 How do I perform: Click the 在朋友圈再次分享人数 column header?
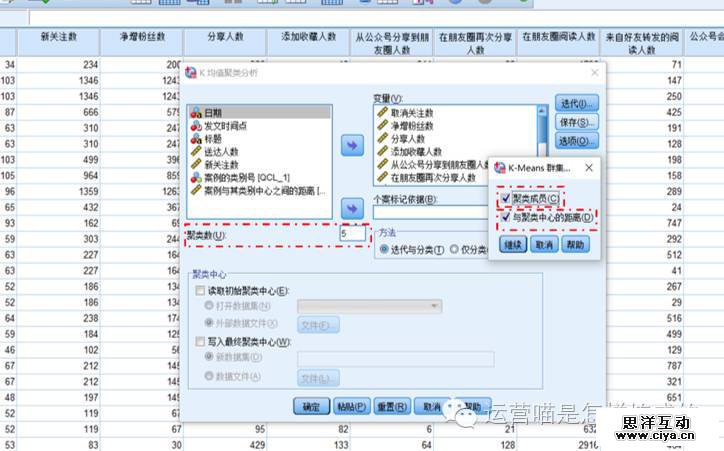point(475,42)
